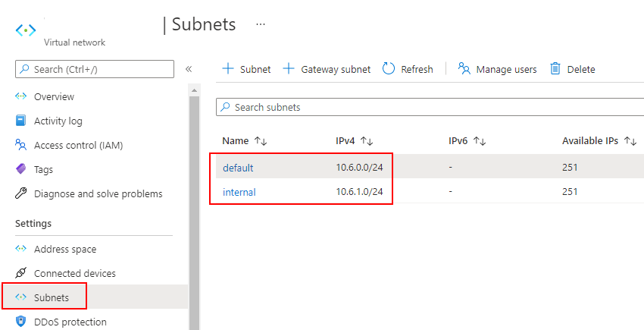
Task: Click the Name column header
Action: [236, 141]
